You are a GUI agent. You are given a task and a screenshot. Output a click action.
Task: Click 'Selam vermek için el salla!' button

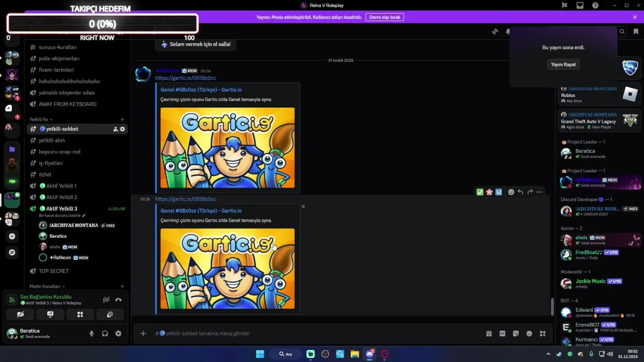point(196,44)
